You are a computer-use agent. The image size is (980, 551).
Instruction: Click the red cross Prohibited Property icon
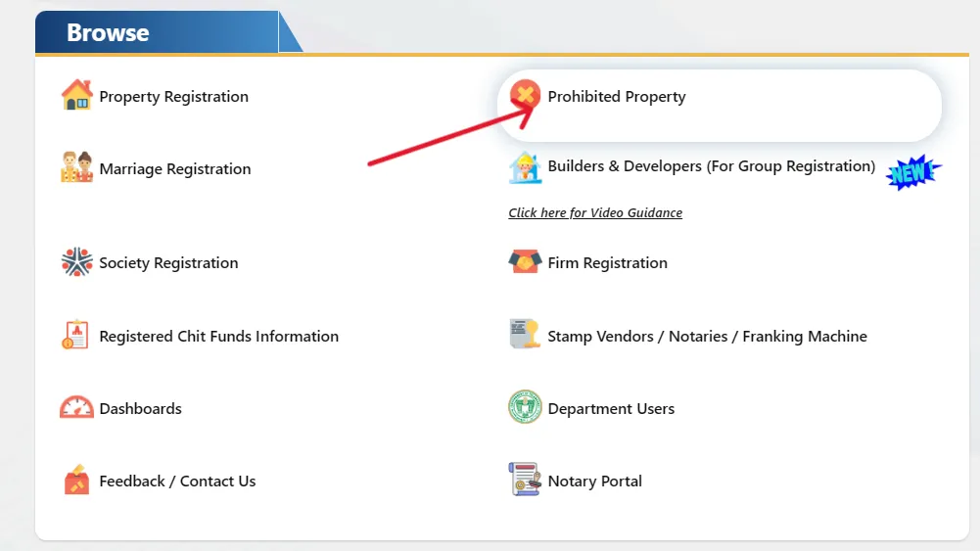coord(525,95)
